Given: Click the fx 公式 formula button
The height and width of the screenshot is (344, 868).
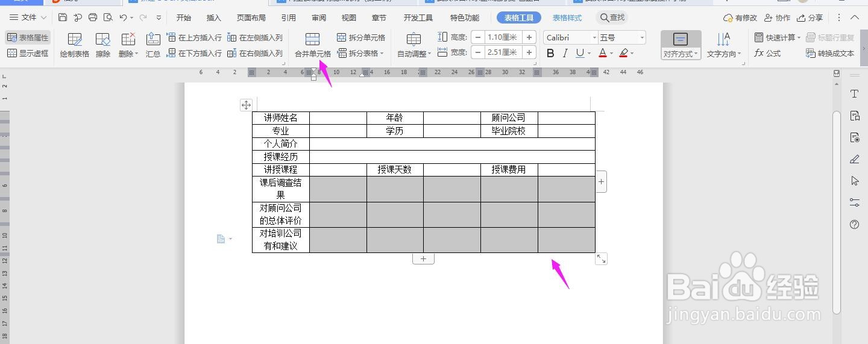Looking at the screenshot, I should (x=767, y=53).
